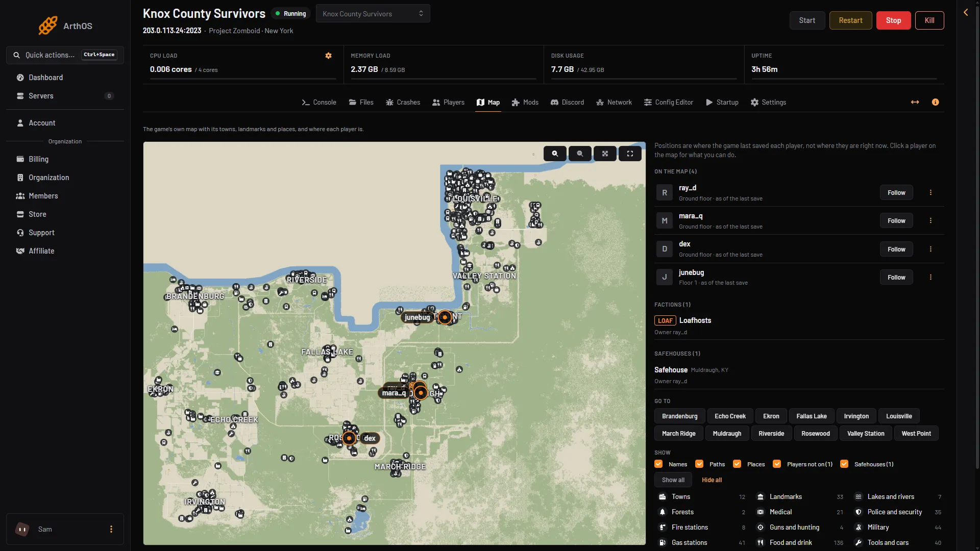The height and width of the screenshot is (551, 980).
Task: Toggle the Safehouses checkbox
Action: [x=844, y=464]
